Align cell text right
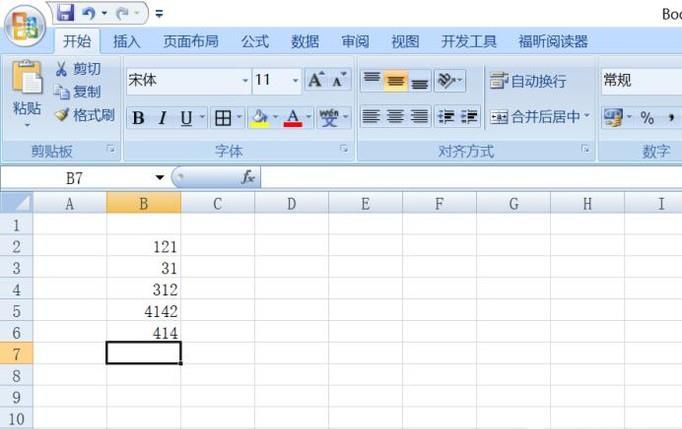Image resolution: width=682 pixels, height=429 pixels. pyautogui.click(x=419, y=117)
